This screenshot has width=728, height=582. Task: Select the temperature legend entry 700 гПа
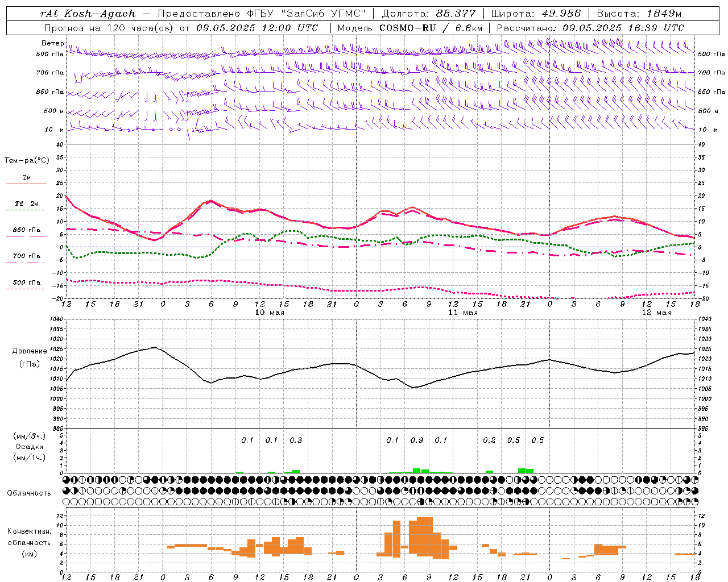tap(26, 256)
